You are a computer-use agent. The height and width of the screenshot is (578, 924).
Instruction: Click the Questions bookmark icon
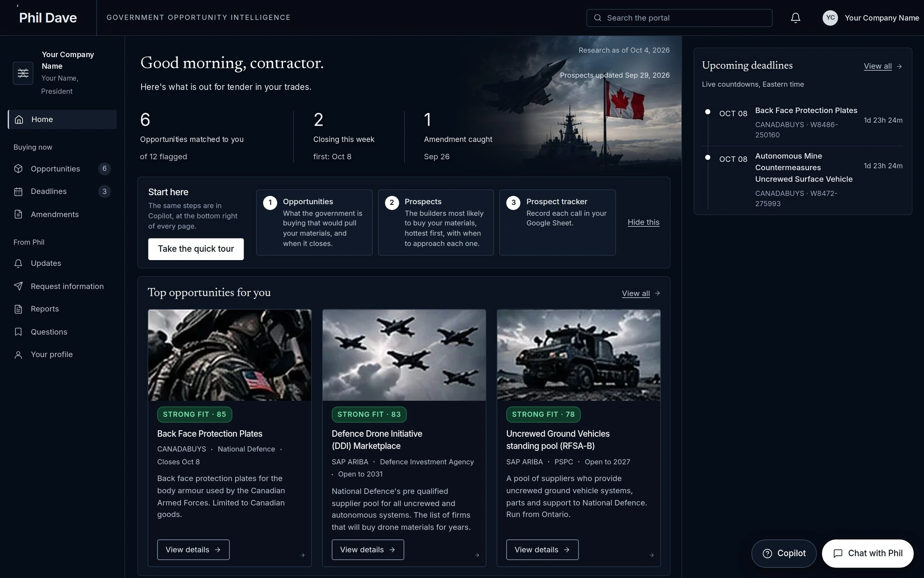[18, 332]
